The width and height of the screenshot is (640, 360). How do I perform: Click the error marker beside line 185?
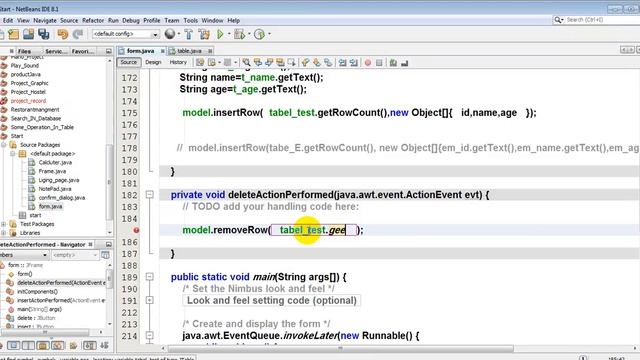click(x=136, y=230)
